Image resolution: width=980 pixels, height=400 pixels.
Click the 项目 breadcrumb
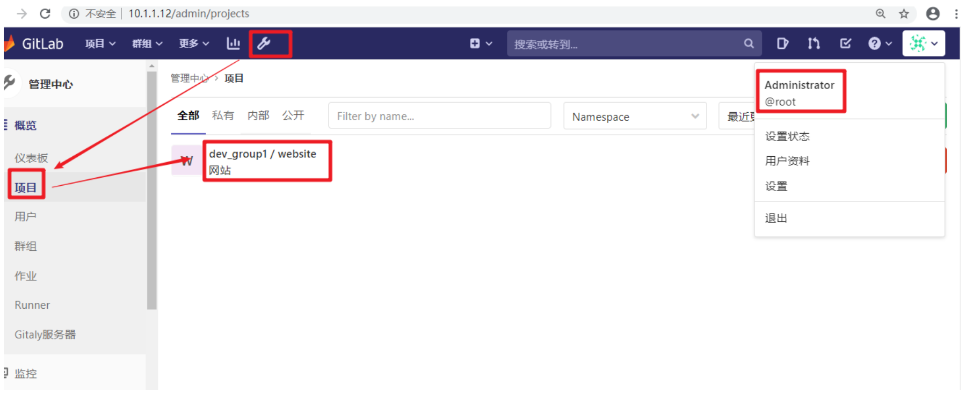[234, 78]
